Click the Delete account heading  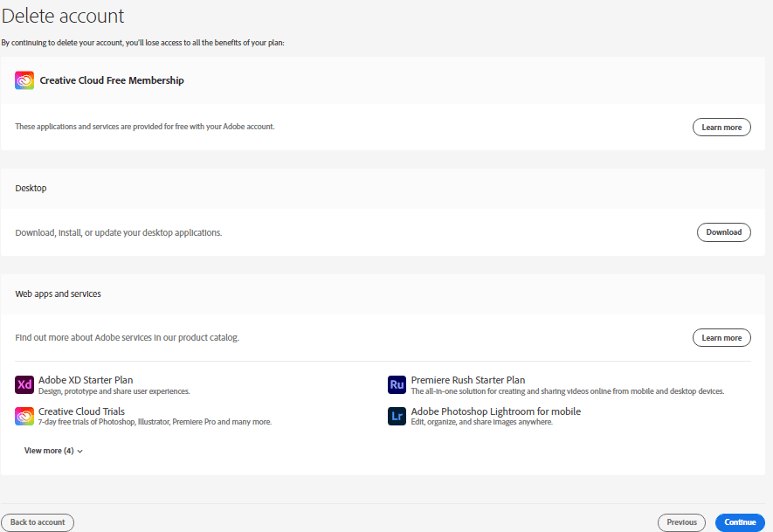click(63, 16)
